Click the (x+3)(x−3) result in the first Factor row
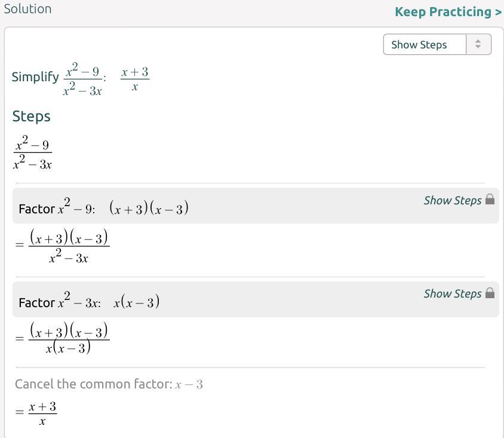504x438 pixels. (x=149, y=208)
